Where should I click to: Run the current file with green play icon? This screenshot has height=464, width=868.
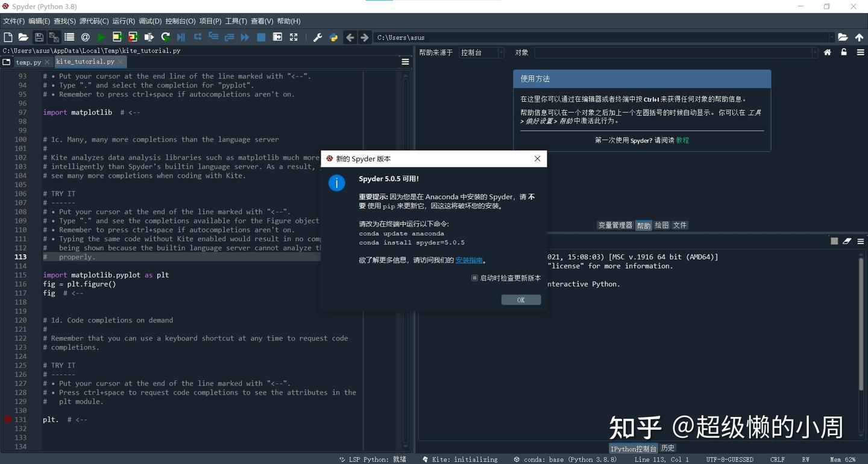101,37
